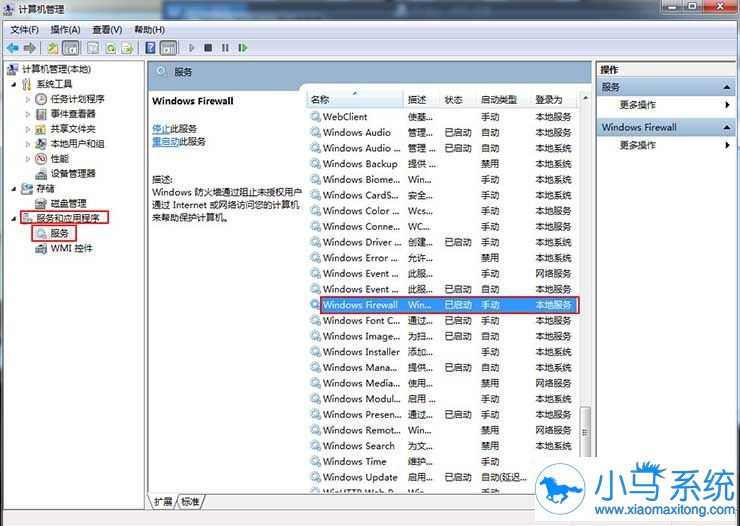Click the Start service play icon

[192, 48]
